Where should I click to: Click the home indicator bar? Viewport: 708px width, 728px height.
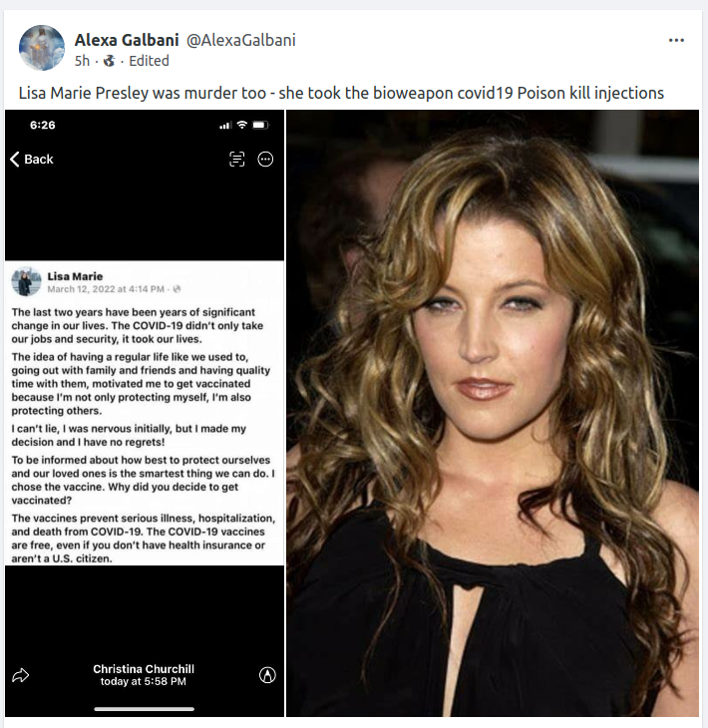point(145,709)
